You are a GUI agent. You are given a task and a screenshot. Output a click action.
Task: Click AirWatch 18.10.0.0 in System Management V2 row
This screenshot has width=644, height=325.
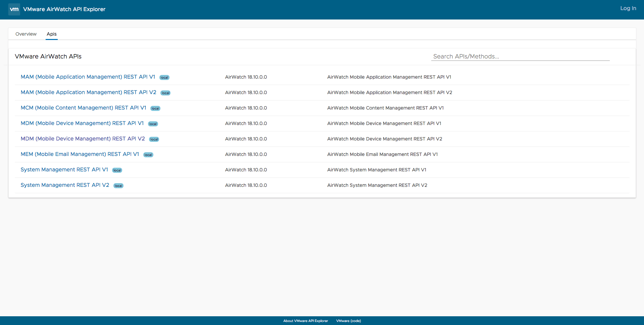point(246,185)
